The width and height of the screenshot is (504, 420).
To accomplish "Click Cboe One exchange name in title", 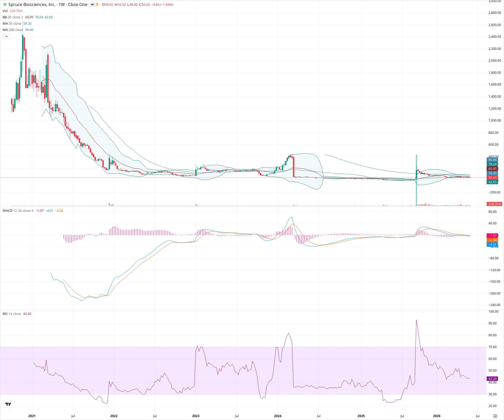I will (x=77, y=4).
